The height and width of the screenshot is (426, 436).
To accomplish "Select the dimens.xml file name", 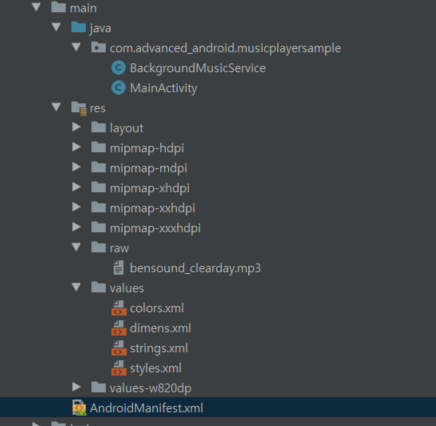I will pos(161,328).
